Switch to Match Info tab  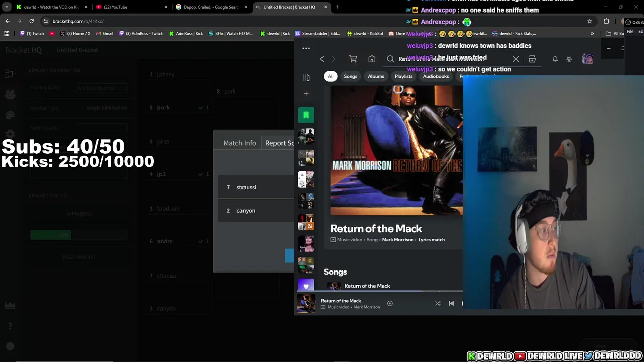point(239,143)
